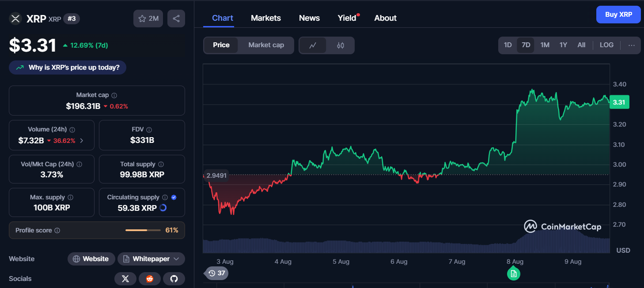This screenshot has width=644, height=288.
Task: Set chart range to 1M
Action: (x=545, y=45)
